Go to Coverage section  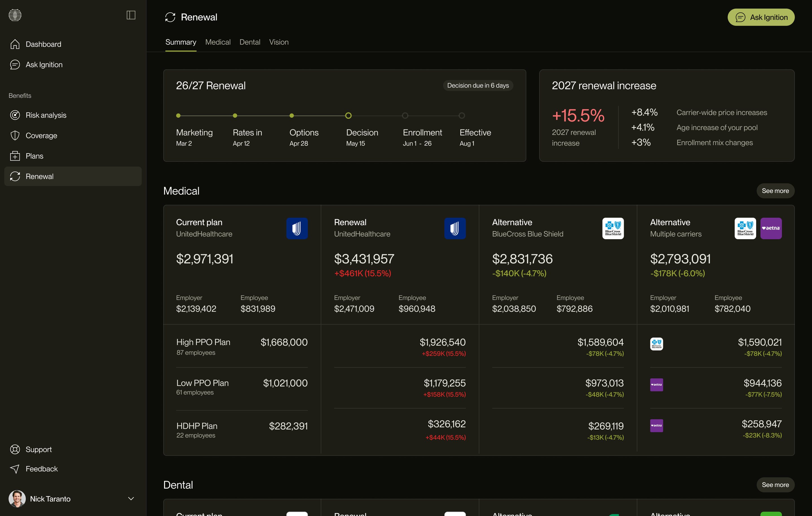[73, 135]
